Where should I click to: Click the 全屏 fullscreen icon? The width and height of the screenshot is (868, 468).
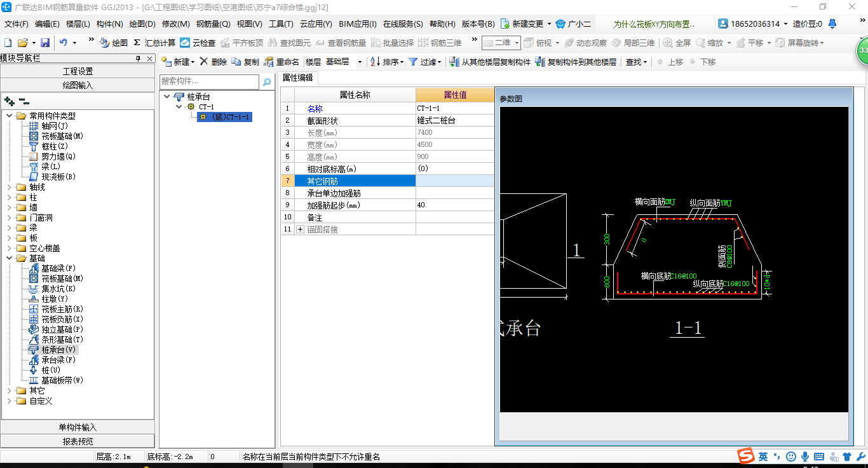677,43
